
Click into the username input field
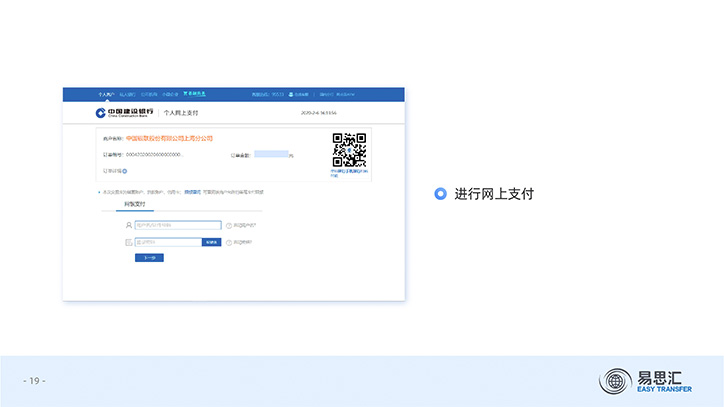click(177, 225)
